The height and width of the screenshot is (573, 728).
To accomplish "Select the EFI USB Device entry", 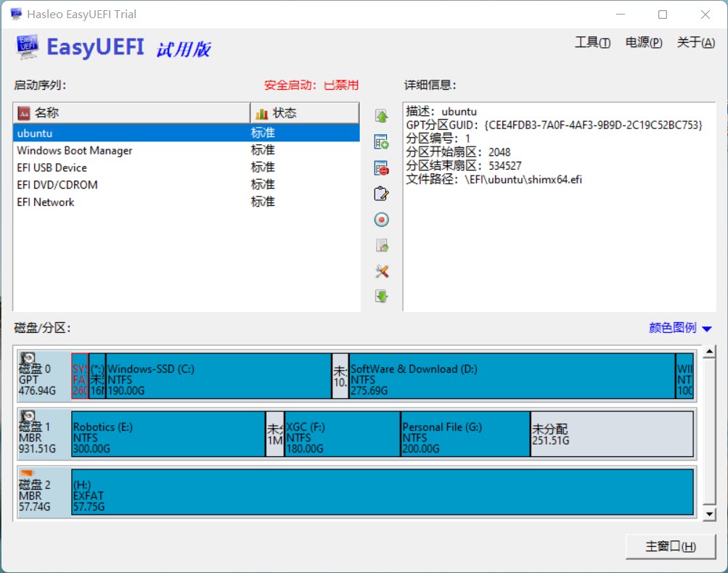I will click(x=187, y=168).
